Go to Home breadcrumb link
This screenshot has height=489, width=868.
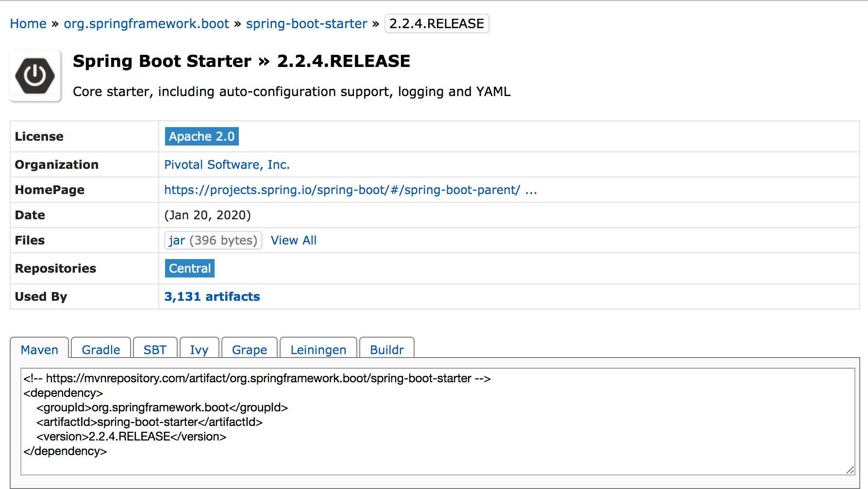point(28,24)
